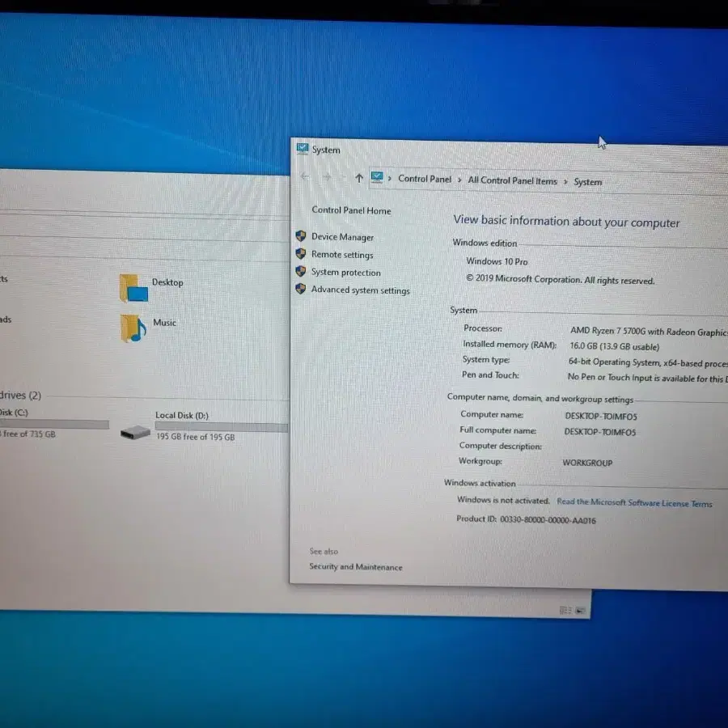Select the Local Disk (D:) drive icon

click(x=135, y=433)
